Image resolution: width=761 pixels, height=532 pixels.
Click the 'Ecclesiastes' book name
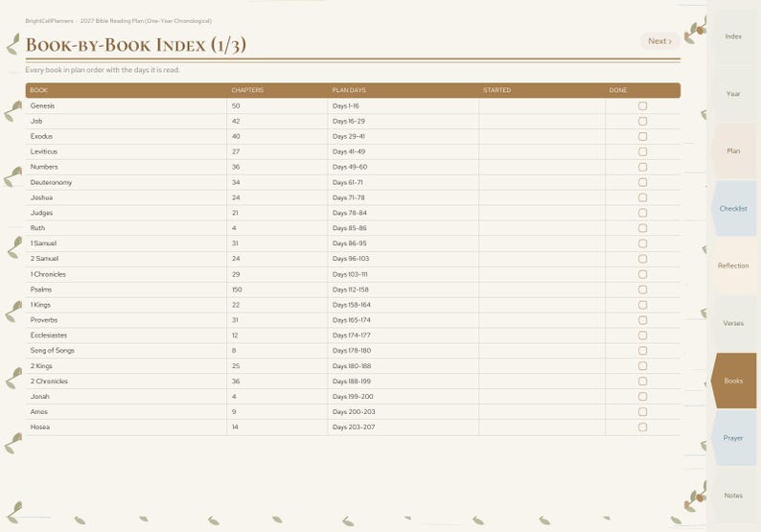49,335
